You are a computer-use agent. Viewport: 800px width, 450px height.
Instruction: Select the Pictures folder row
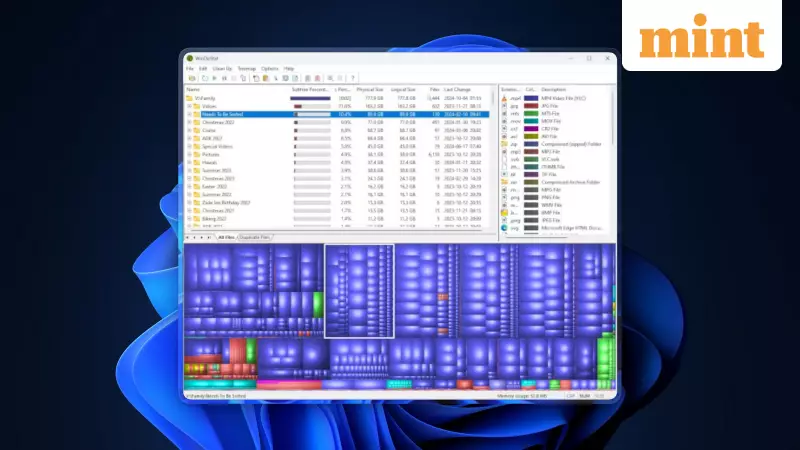(x=215, y=155)
